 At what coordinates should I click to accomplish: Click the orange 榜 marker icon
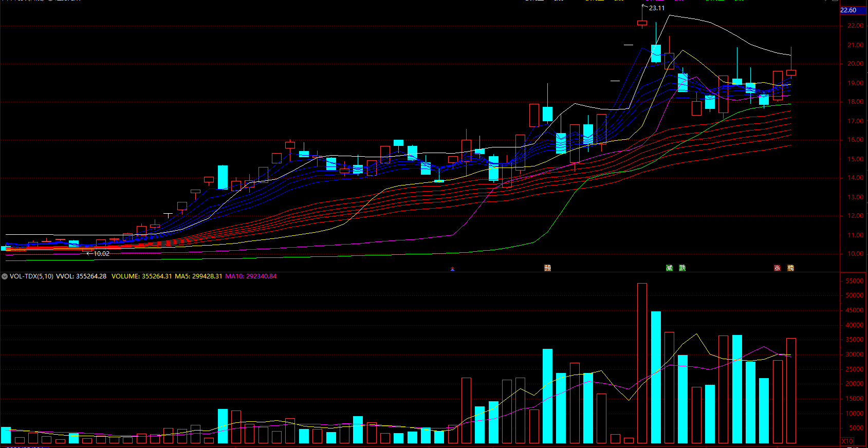(x=790, y=268)
